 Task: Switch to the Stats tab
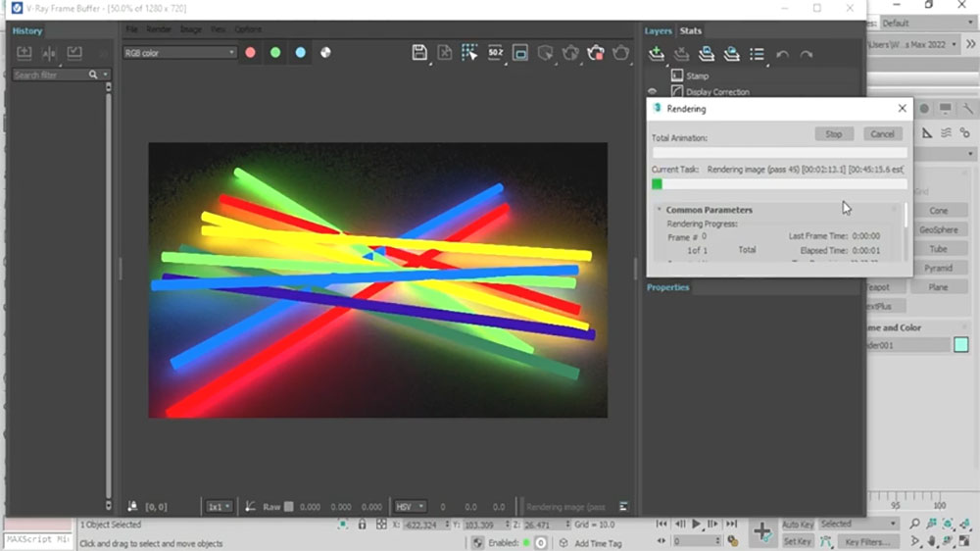(691, 30)
